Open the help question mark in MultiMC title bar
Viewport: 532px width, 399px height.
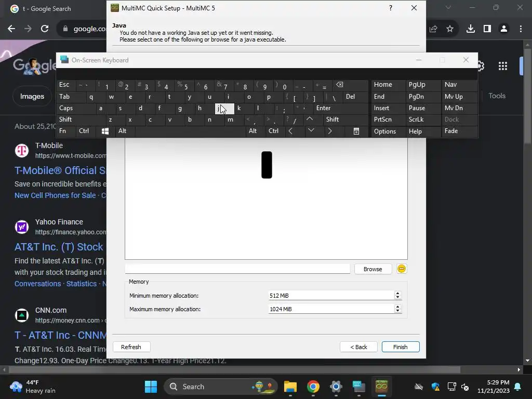tap(391, 8)
